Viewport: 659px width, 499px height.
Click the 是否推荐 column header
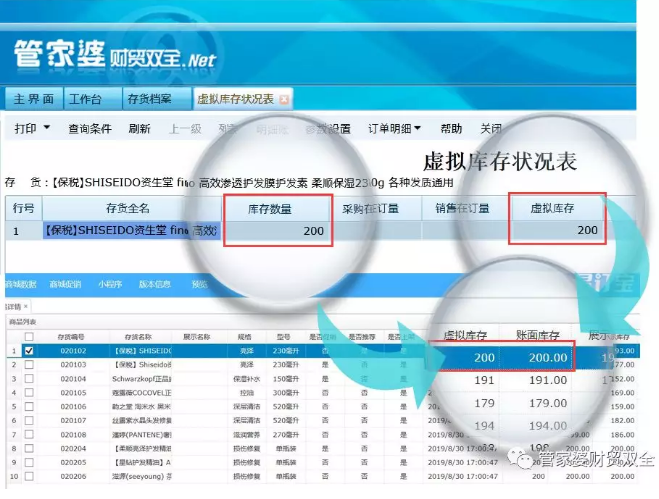pos(362,337)
